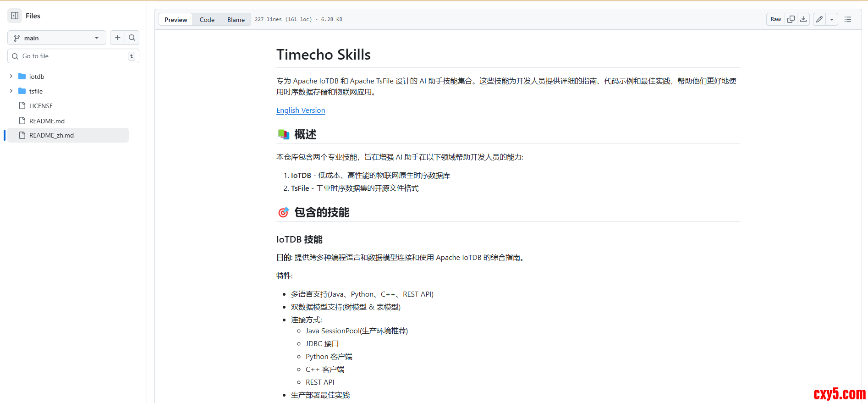This screenshot has height=403, width=868.
Task: Download the raw file
Action: (x=803, y=19)
